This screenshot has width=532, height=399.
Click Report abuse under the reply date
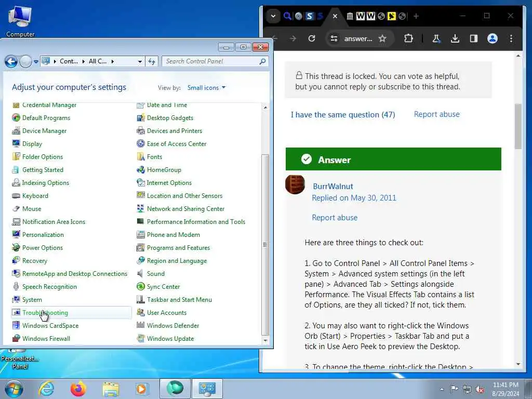[335, 218]
